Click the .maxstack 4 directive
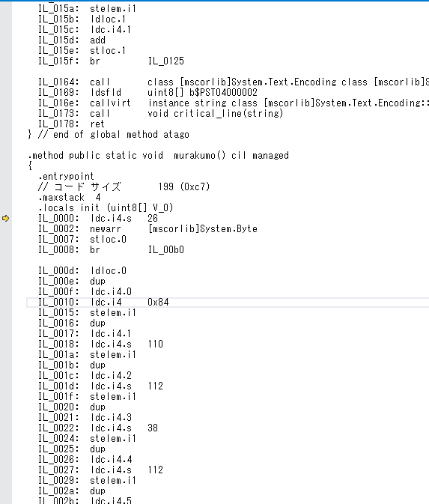The width and height of the screenshot is (429, 504). (70, 198)
